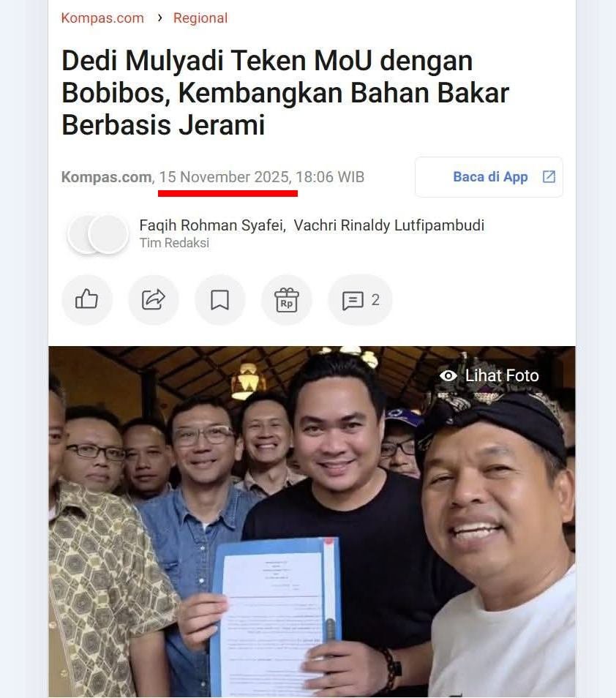
Task: Open the comments icon showing 2
Action: coord(360,300)
